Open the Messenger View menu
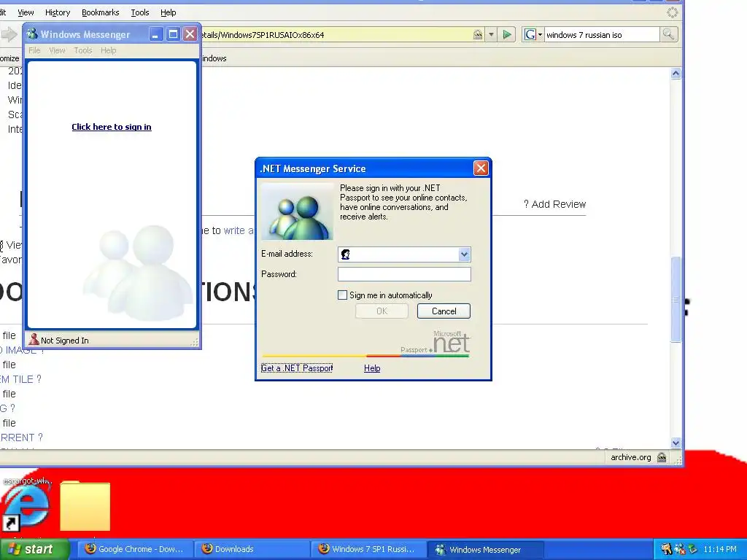The image size is (747, 560). (57, 50)
